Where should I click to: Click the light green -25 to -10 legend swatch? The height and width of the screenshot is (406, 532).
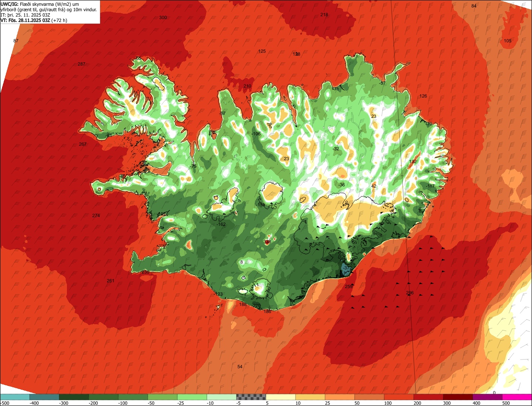pyautogui.click(x=192, y=397)
